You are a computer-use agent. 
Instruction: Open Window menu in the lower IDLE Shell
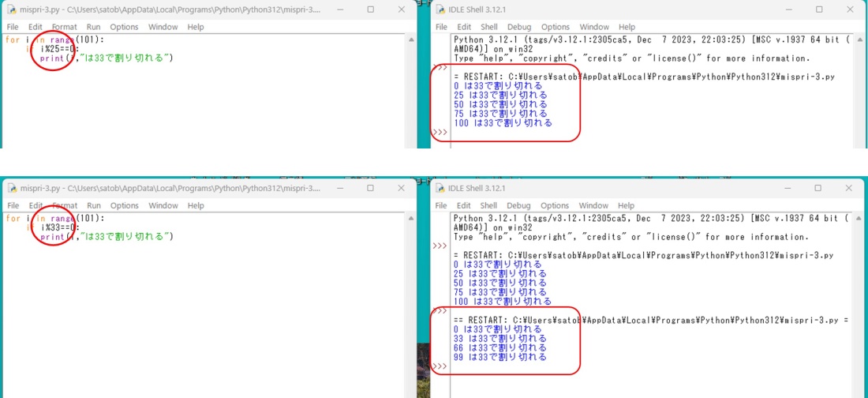coord(594,205)
